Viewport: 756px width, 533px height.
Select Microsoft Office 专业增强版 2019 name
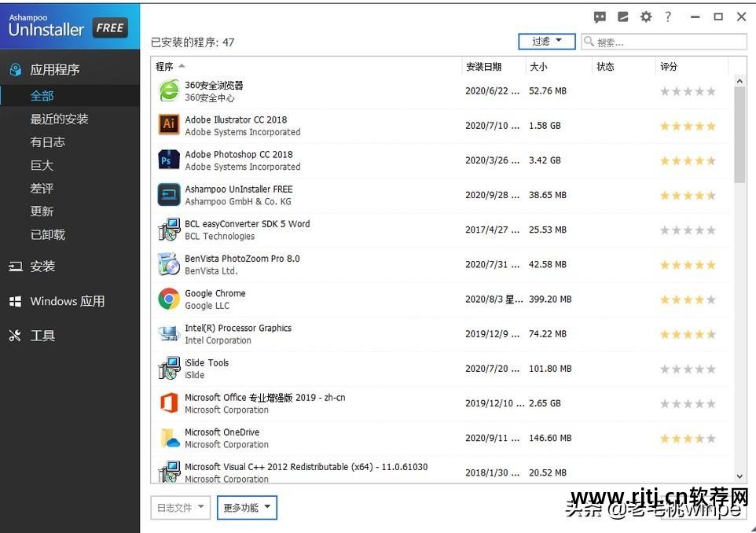pyautogui.click(x=265, y=398)
